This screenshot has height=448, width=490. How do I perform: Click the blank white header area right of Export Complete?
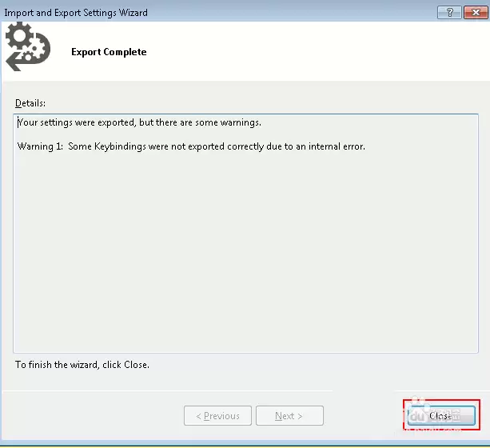coord(320,52)
